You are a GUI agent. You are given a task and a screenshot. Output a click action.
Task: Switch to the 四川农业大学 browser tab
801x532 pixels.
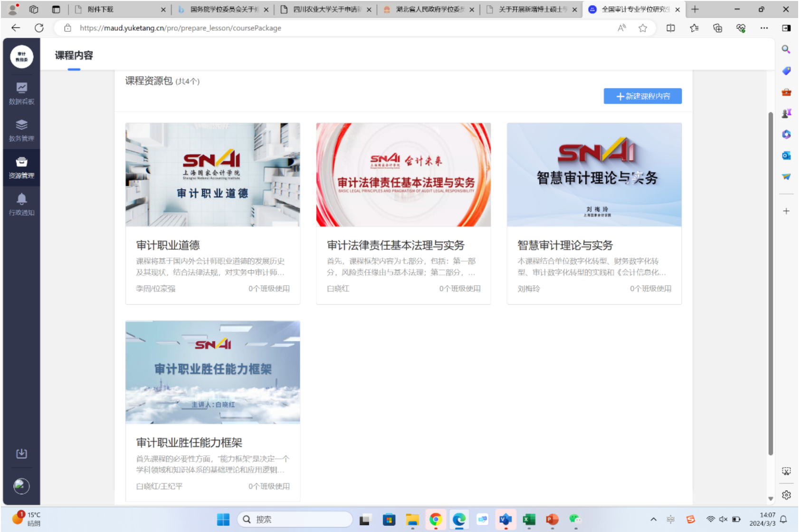tap(326, 9)
